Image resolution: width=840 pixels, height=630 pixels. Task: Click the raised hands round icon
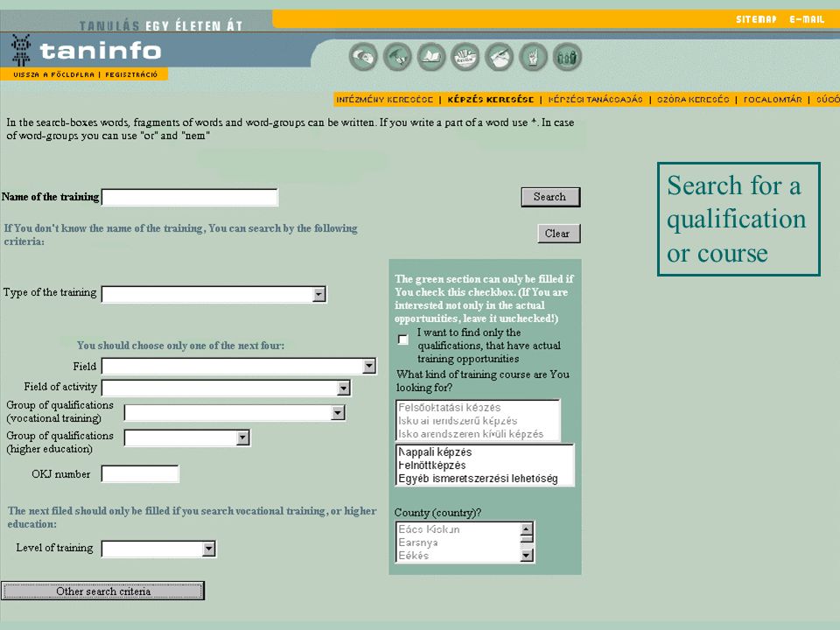point(465,57)
